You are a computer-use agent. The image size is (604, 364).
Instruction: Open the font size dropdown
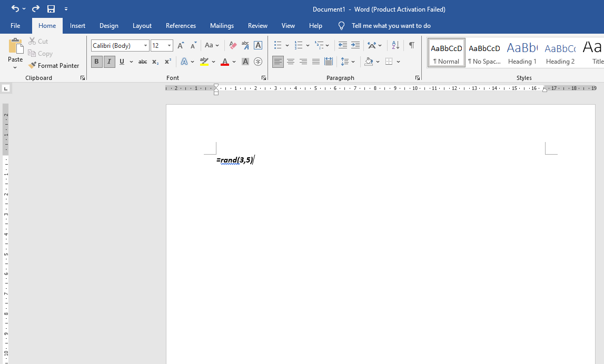(x=169, y=46)
